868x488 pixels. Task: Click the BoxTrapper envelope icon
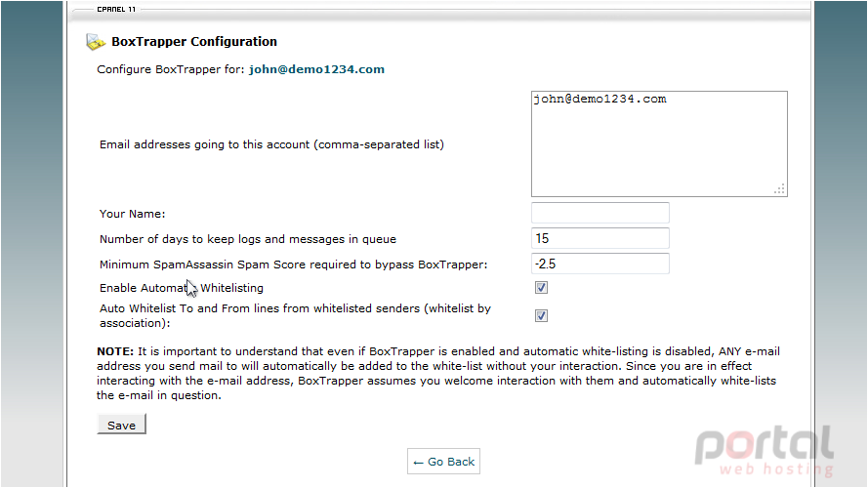(96, 42)
